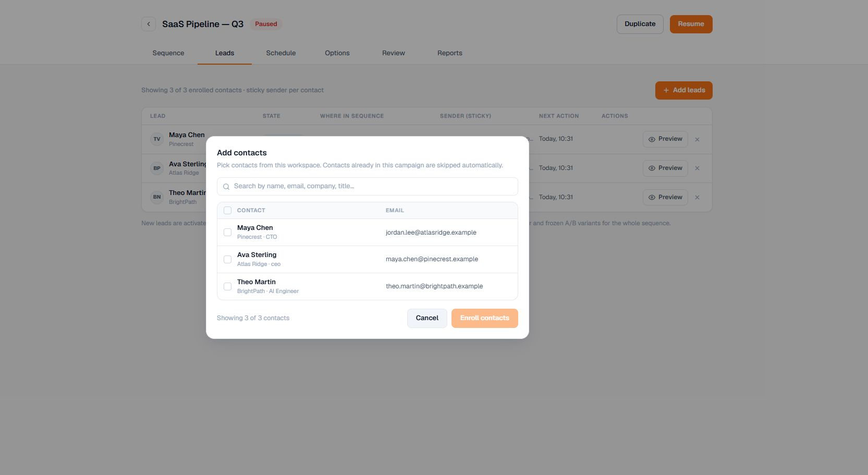This screenshot has height=475, width=868.
Task: View the Reports tab
Action: click(x=450, y=53)
